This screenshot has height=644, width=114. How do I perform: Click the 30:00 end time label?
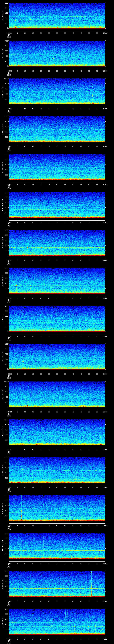click(x=105, y=601)
